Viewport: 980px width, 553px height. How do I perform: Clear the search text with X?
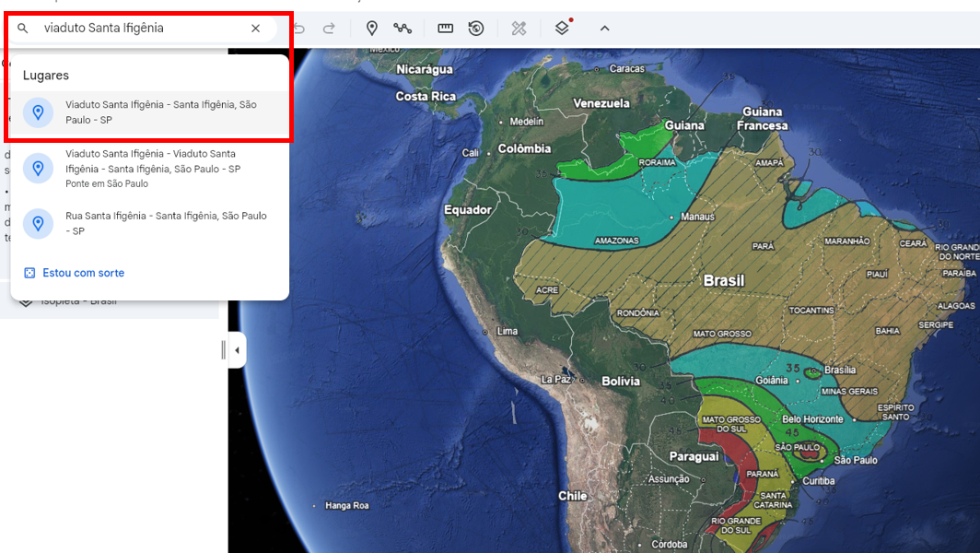[x=256, y=29]
